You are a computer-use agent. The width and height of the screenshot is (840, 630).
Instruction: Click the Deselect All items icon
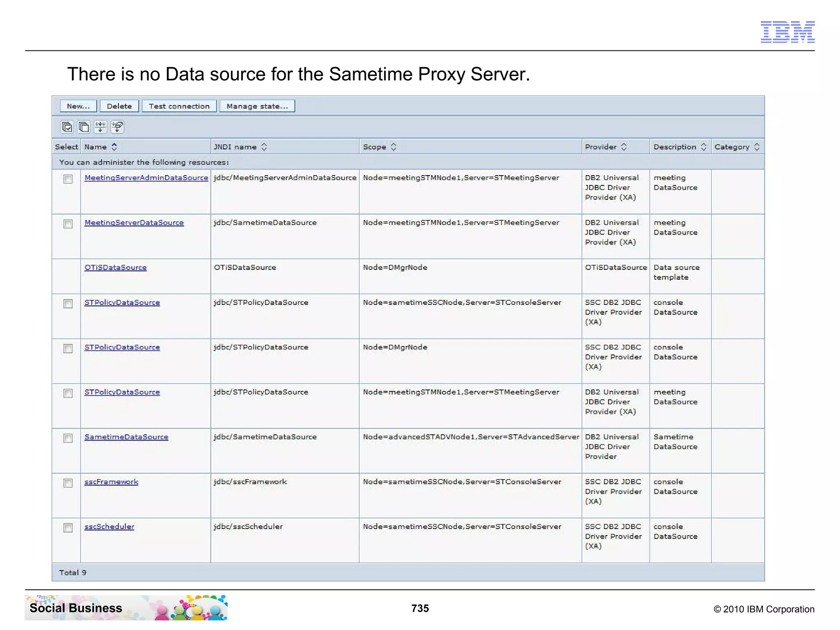(84, 127)
